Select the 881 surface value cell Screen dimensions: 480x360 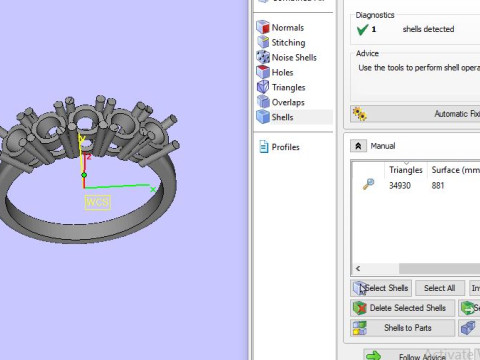click(x=438, y=185)
